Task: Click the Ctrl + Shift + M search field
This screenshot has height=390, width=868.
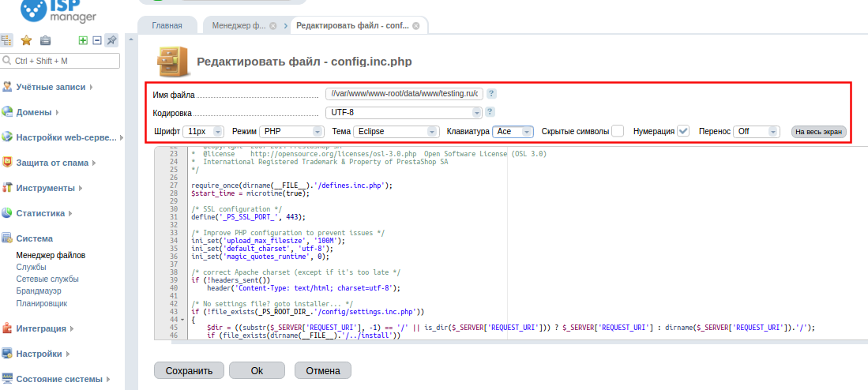Action: pos(61,61)
